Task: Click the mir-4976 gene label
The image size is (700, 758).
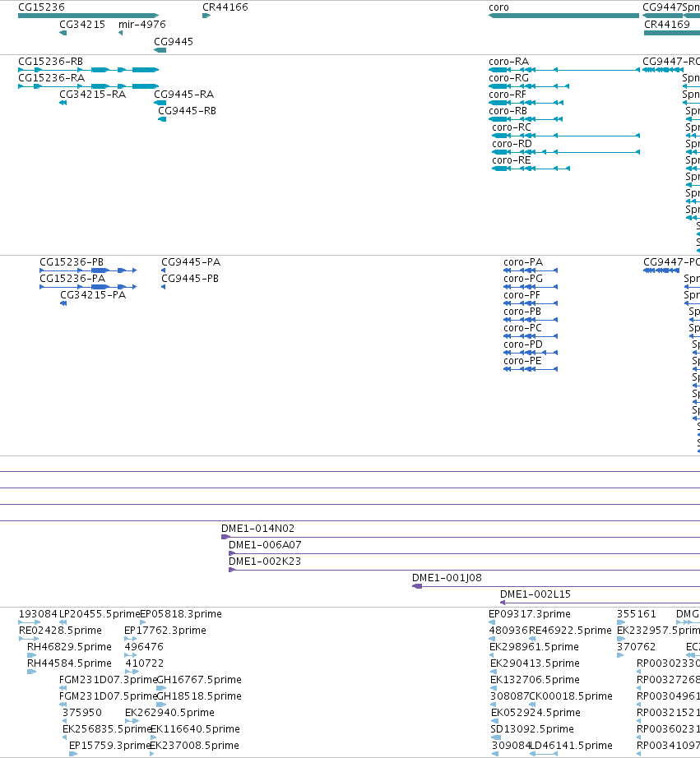Action: (141, 25)
